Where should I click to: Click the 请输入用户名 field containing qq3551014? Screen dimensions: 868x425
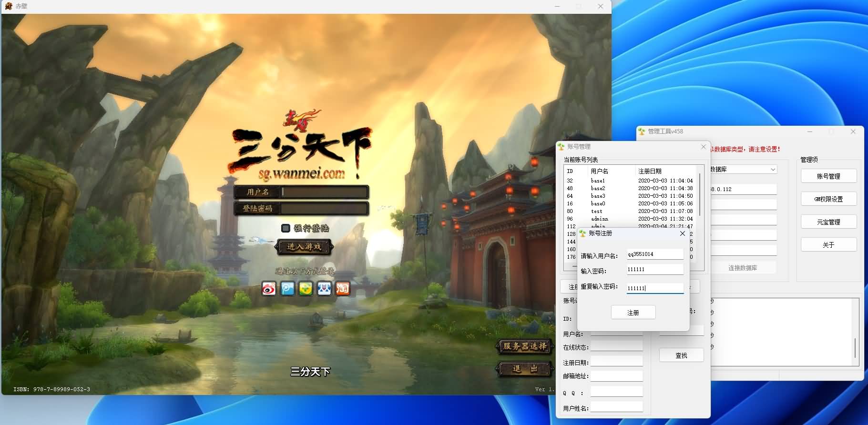click(655, 254)
